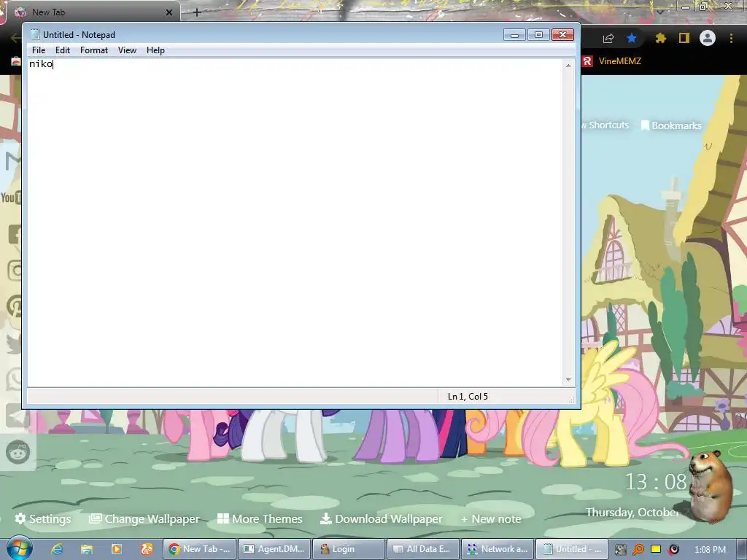The image size is (747, 560).
Task: Launch Internet Explorer from taskbar
Action: point(57,549)
